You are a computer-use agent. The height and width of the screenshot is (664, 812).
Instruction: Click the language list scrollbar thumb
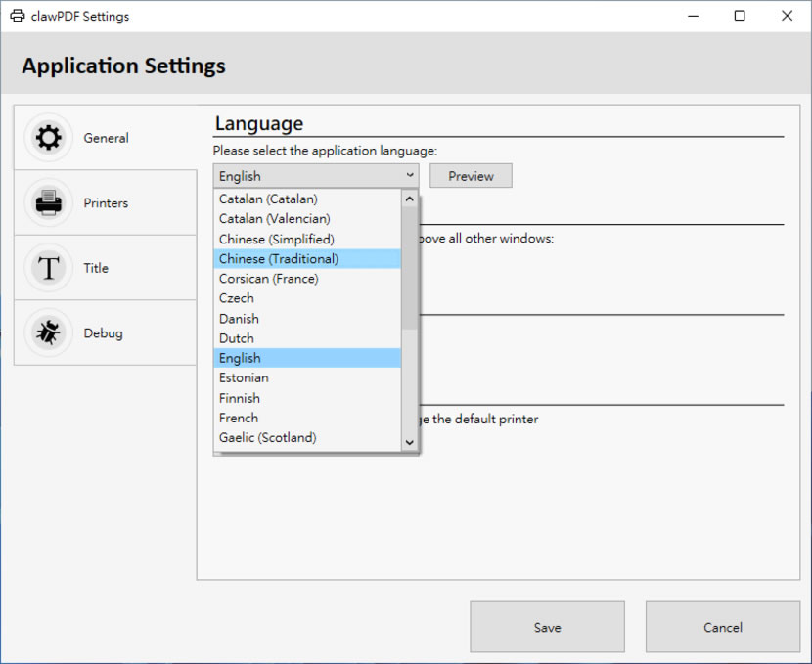coord(410,268)
